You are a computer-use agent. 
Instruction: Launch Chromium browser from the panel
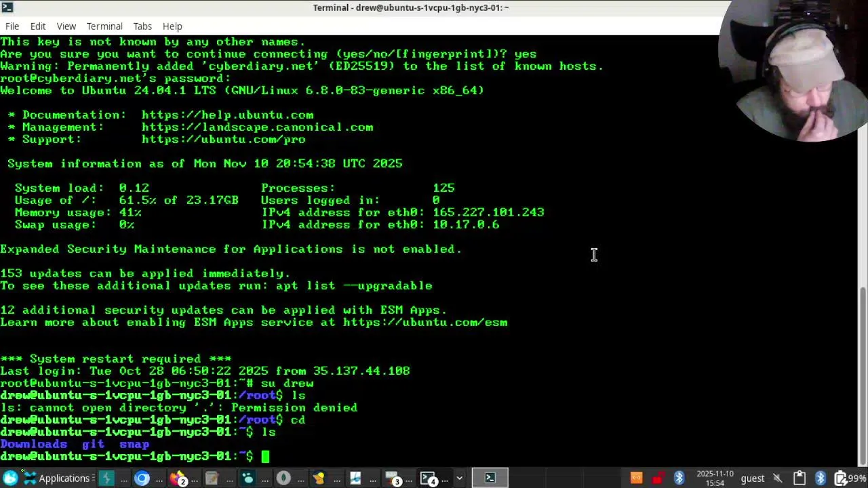(x=142, y=478)
